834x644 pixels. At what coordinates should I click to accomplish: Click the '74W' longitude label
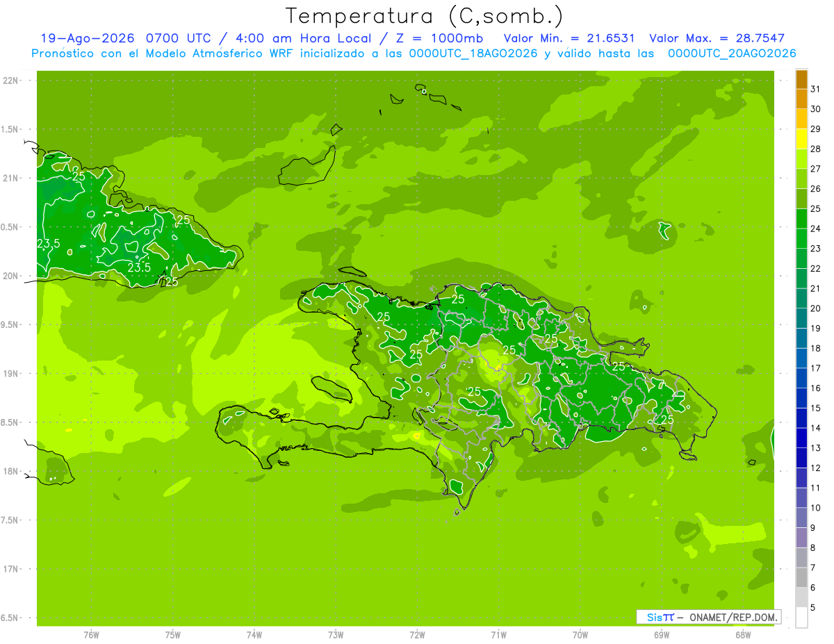pyautogui.click(x=254, y=635)
